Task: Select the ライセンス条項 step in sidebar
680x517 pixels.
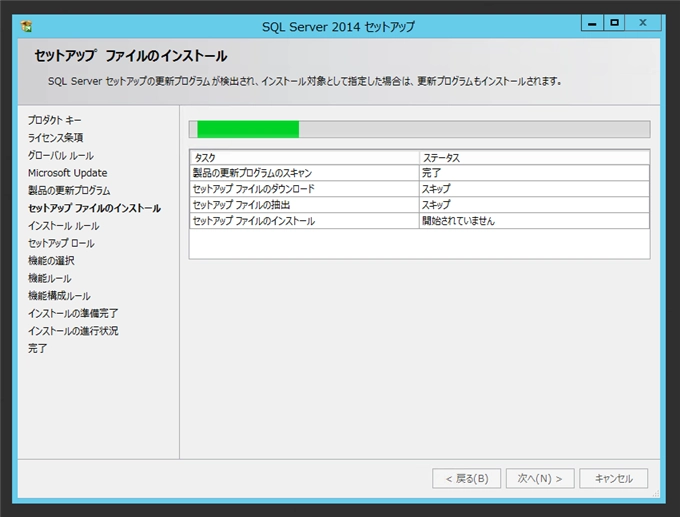Action: pos(56,137)
